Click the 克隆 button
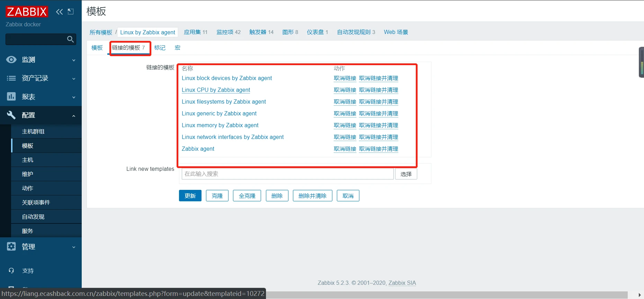The width and height of the screenshot is (644, 299). (x=217, y=196)
